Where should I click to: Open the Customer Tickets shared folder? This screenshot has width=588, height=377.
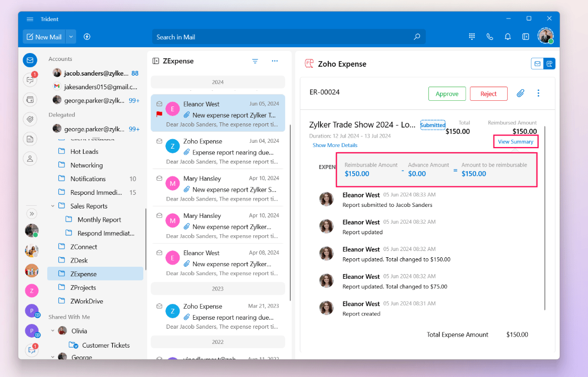click(x=99, y=345)
